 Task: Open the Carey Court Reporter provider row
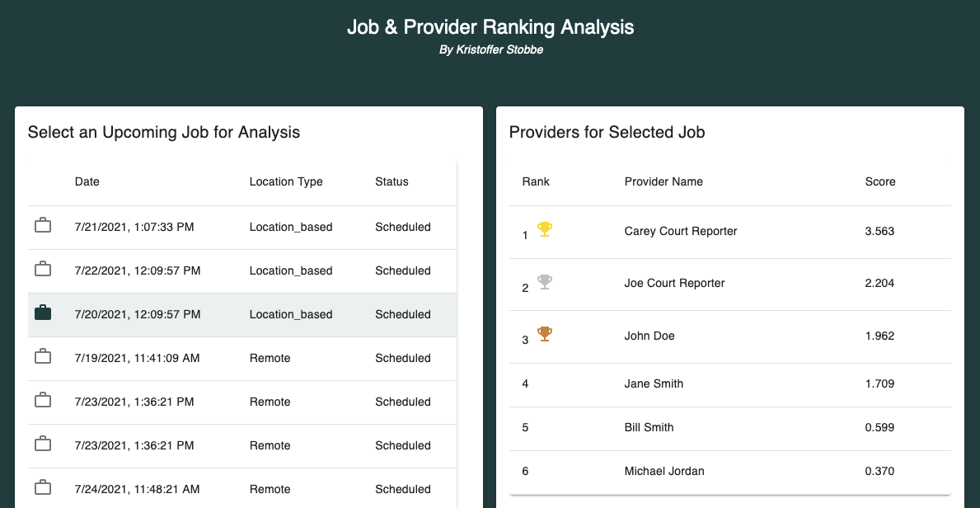(730, 232)
